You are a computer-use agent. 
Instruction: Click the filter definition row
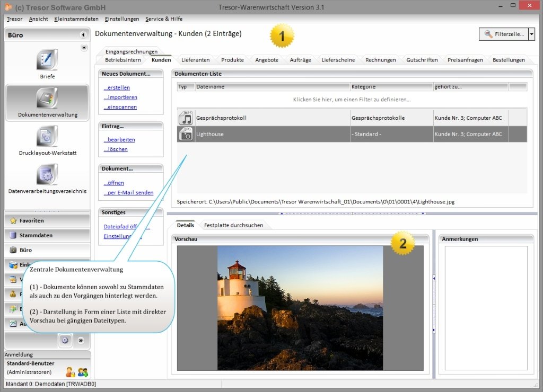(x=352, y=100)
